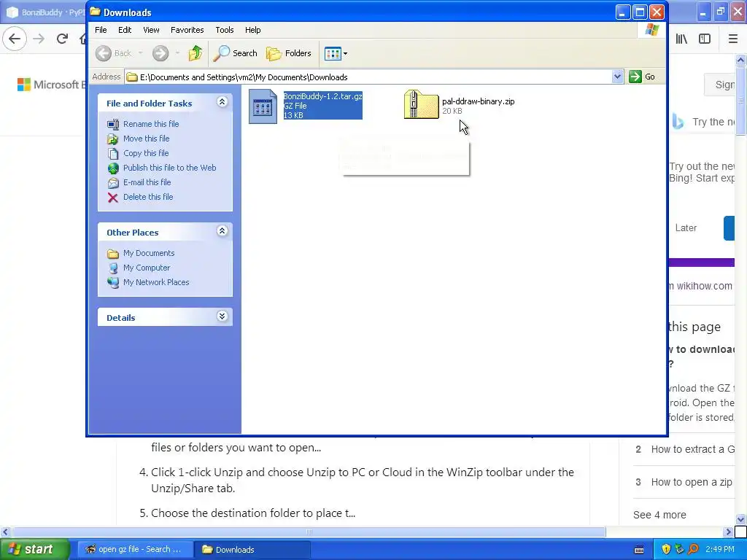
Task: Open browser library icon
Action: point(681,39)
